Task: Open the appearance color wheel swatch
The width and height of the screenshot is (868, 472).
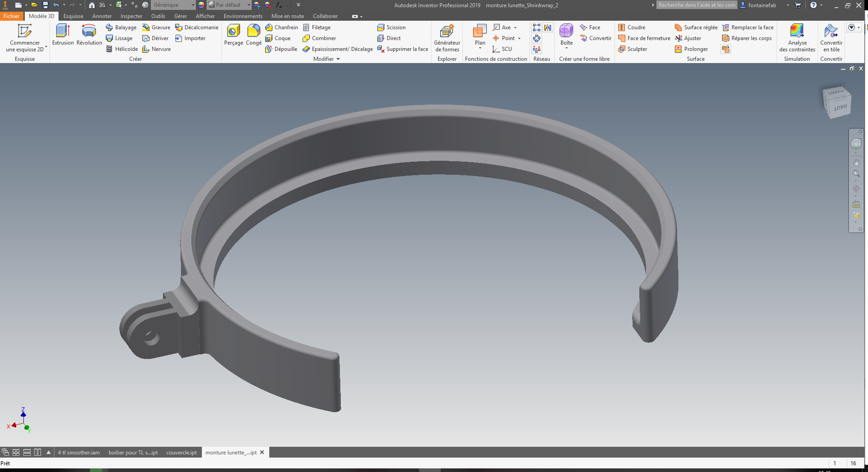Action: 201,5
